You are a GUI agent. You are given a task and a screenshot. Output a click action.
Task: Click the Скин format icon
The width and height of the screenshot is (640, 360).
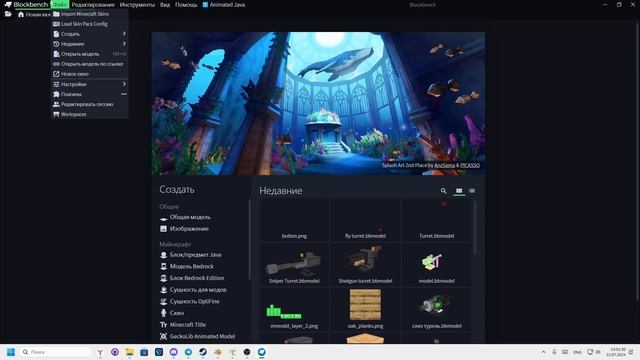pyautogui.click(x=163, y=313)
